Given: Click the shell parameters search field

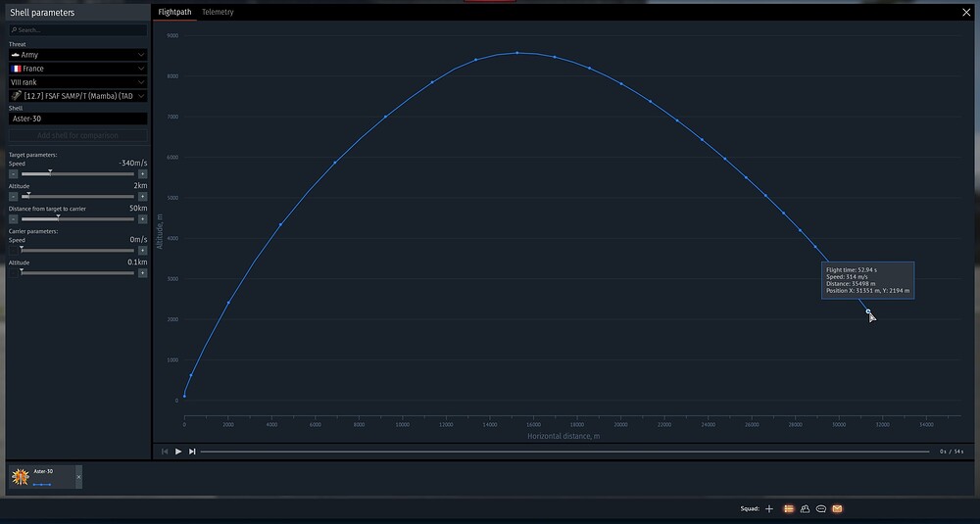Looking at the screenshot, I should coord(78,30).
